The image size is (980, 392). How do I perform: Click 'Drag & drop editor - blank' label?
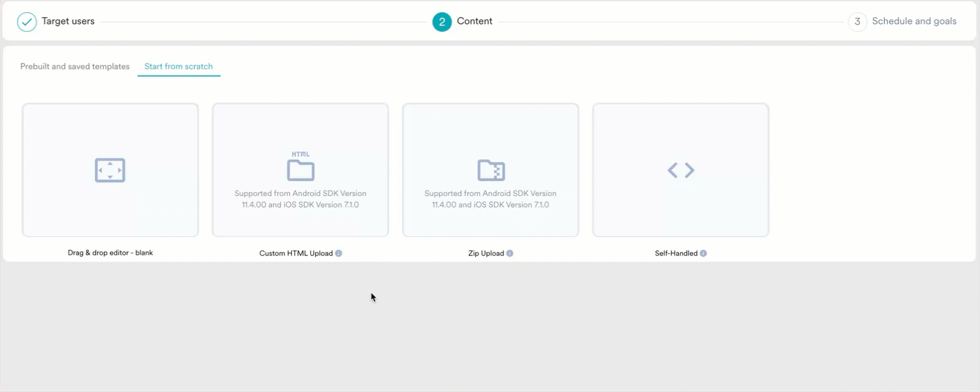(110, 252)
